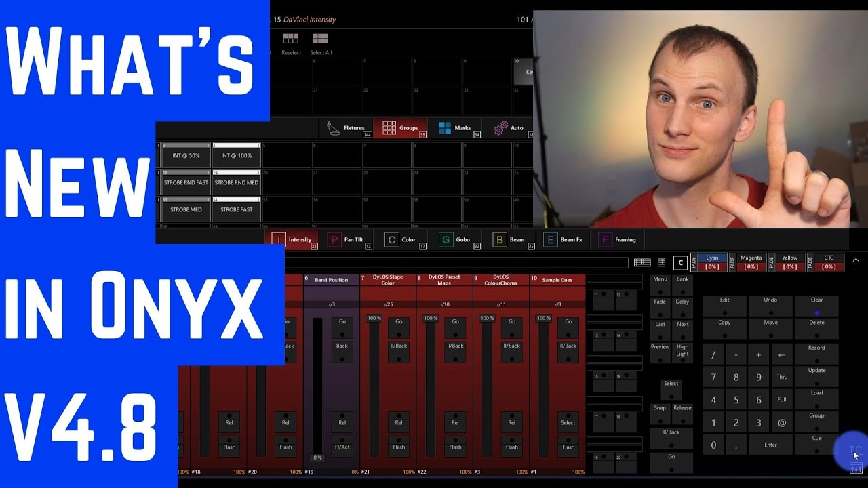Click the Bank key

tap(683, 285)
